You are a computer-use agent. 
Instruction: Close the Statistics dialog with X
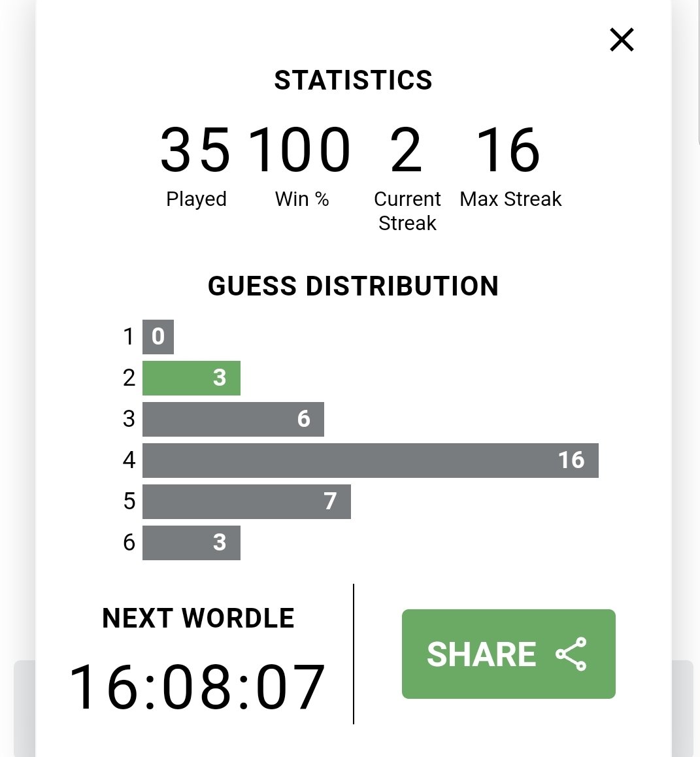[622, 40]
